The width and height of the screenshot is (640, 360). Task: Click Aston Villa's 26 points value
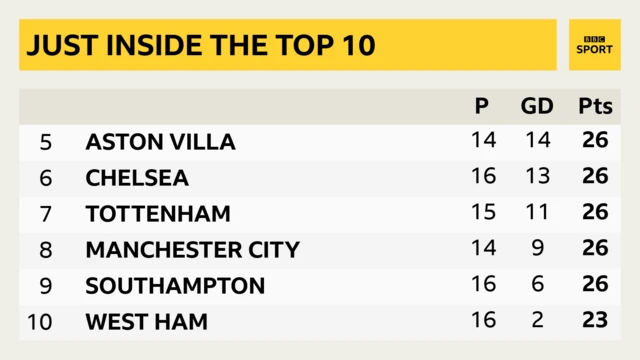point(596,140)
